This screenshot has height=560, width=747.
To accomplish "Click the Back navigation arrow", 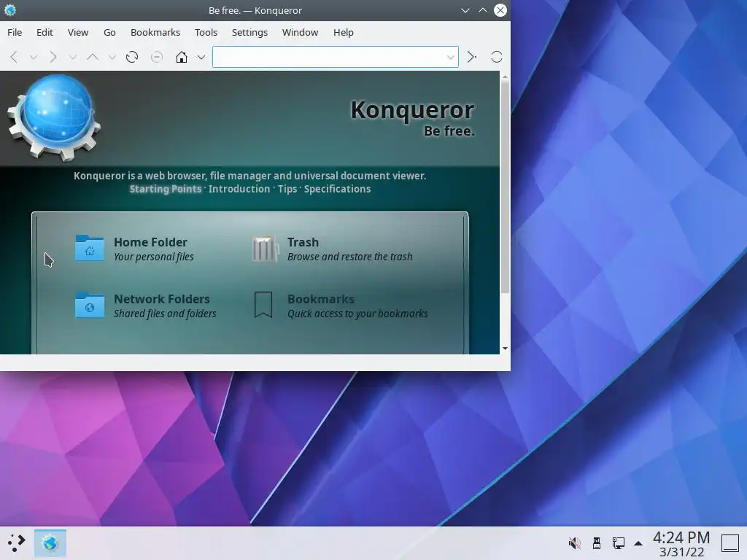I will tap(14, 57).
